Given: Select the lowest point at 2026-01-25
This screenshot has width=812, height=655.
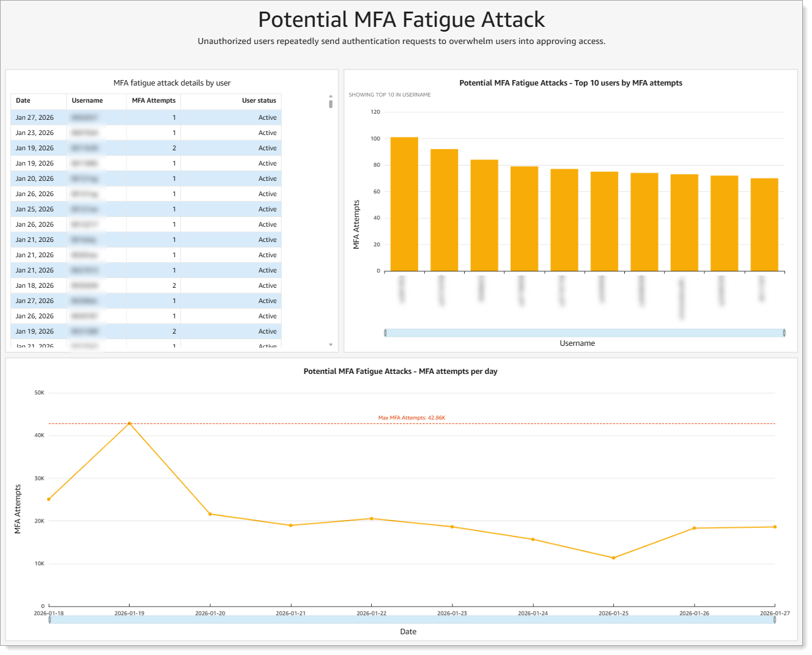Looking at the screenshot, I should tap(613, 557).
